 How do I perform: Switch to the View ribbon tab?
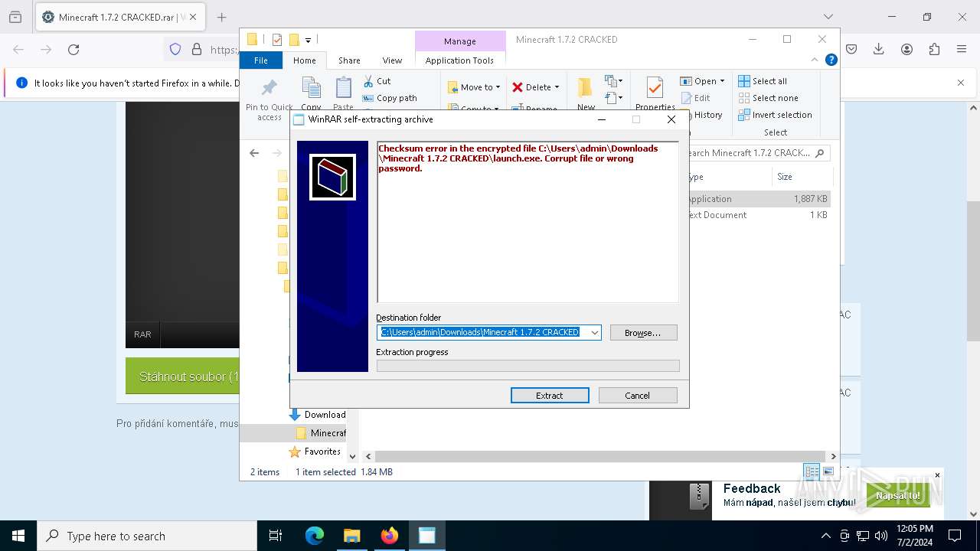click(x=392, y=60)
